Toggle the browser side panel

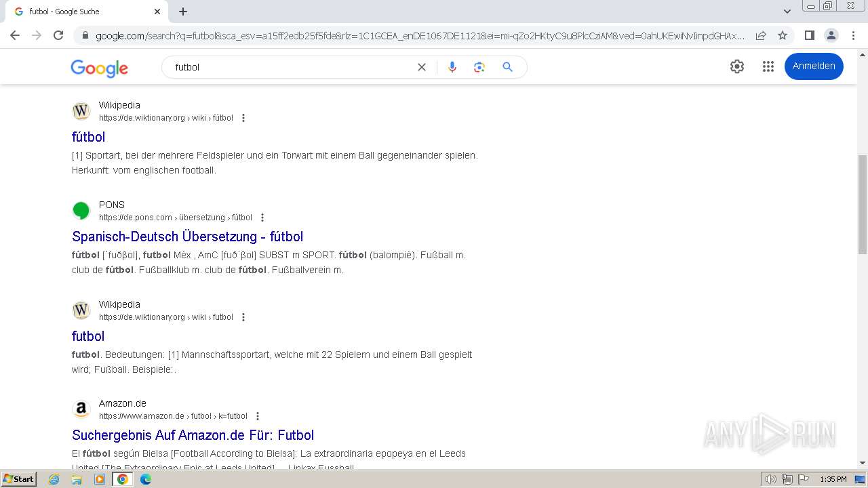tap(809, 35)
